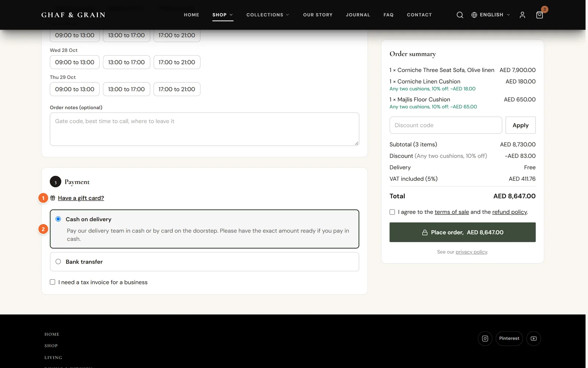This screenshot has width=588, height=368.
Task: Expand the Collections dropdown menu
Action: pos(268,15)
